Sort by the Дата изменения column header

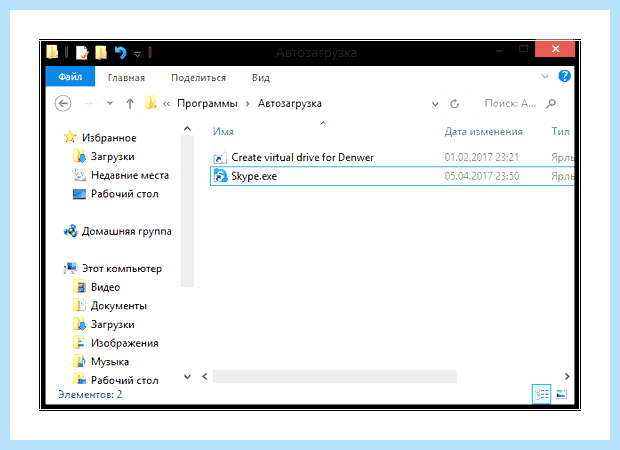click(x=484, y=131)
